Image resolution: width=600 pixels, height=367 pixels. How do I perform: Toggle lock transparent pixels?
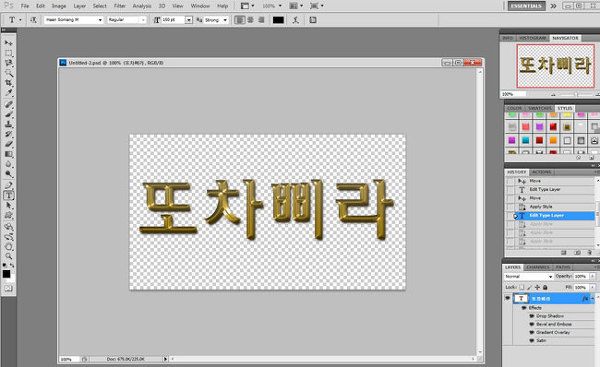[x=522, y=287]
